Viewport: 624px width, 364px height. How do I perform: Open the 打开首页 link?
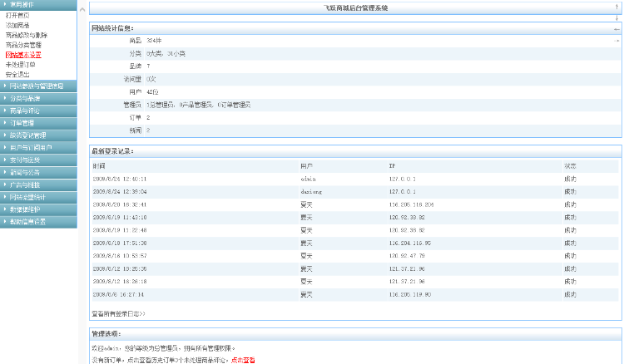pos(17,16)
